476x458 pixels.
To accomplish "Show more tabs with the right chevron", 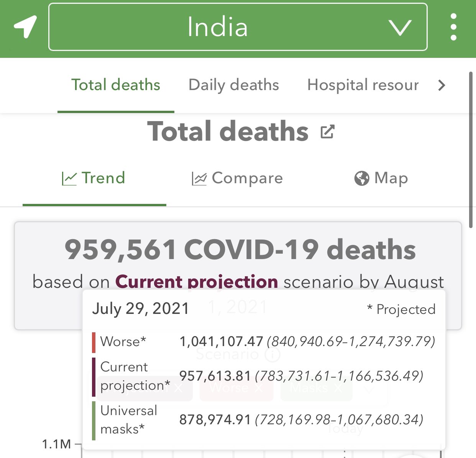I will tap(442, 85).
